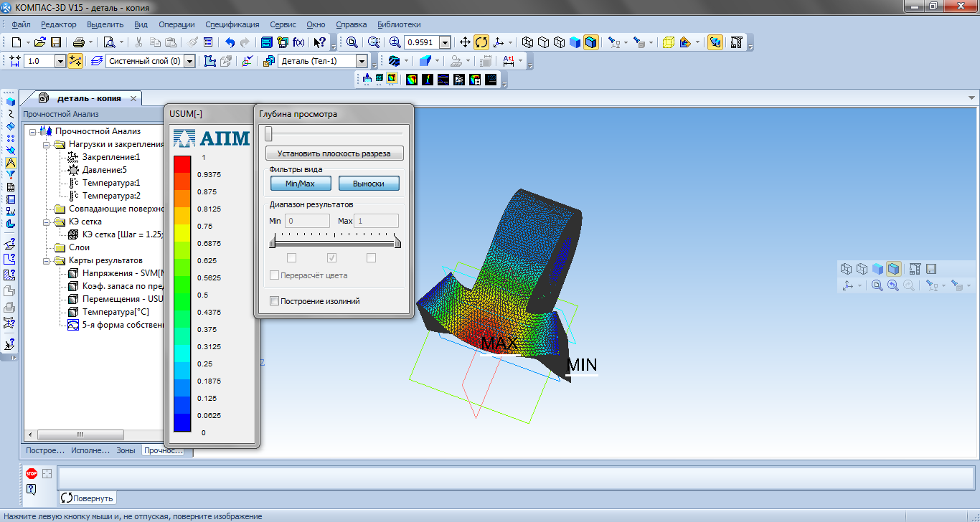The width and height of the screenshot is (980, 522).
Task: Collapse the root Прочностной Анализ node
Action: [x=33, y=131]
